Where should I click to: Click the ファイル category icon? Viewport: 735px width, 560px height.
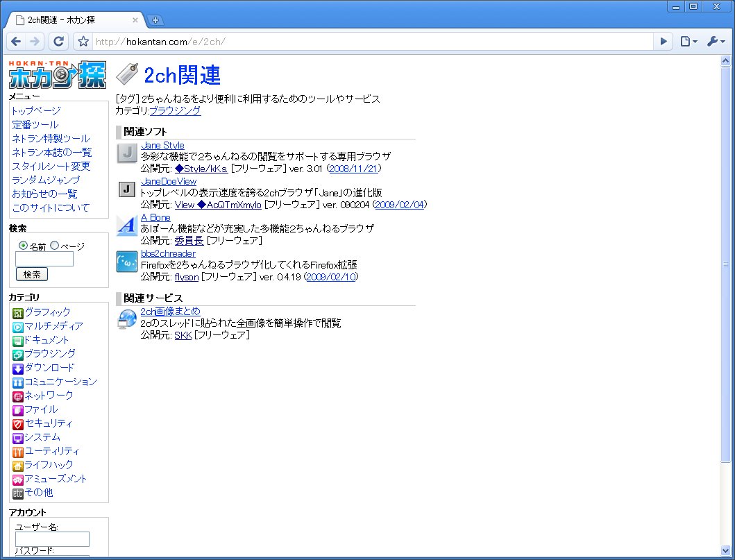click(17, 411)
